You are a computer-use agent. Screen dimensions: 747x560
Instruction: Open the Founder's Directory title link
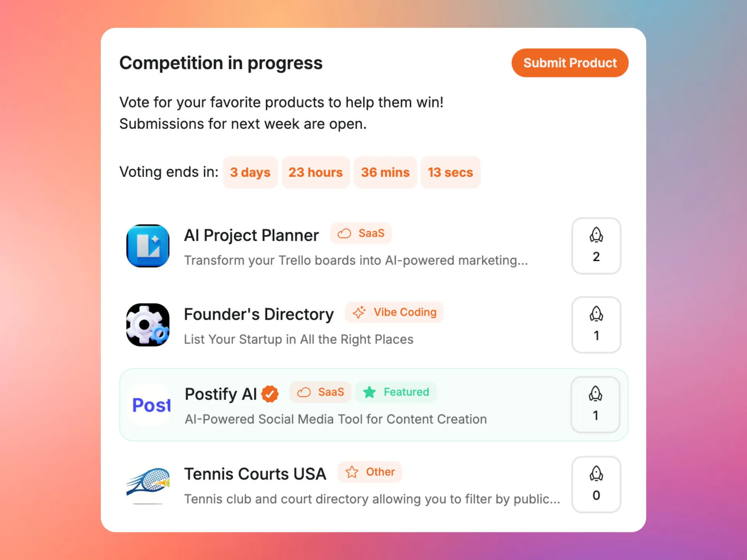259,314
